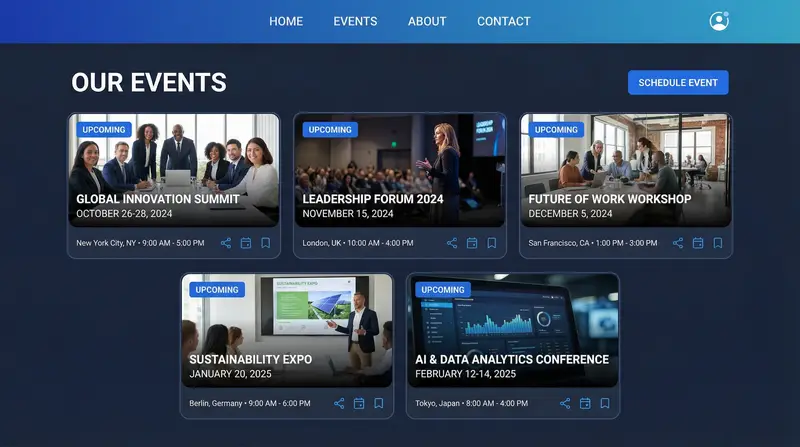
Task: Click the London, UK location text
Action: tap(321, 243)
